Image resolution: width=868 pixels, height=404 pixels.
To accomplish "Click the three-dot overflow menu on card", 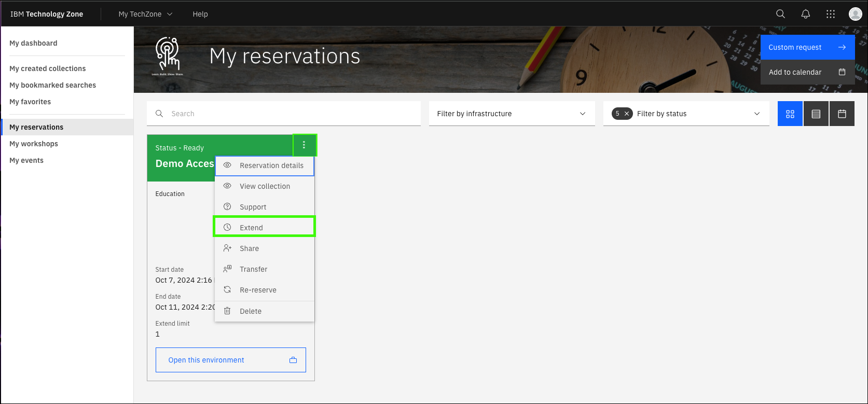I will click(304, 145).
